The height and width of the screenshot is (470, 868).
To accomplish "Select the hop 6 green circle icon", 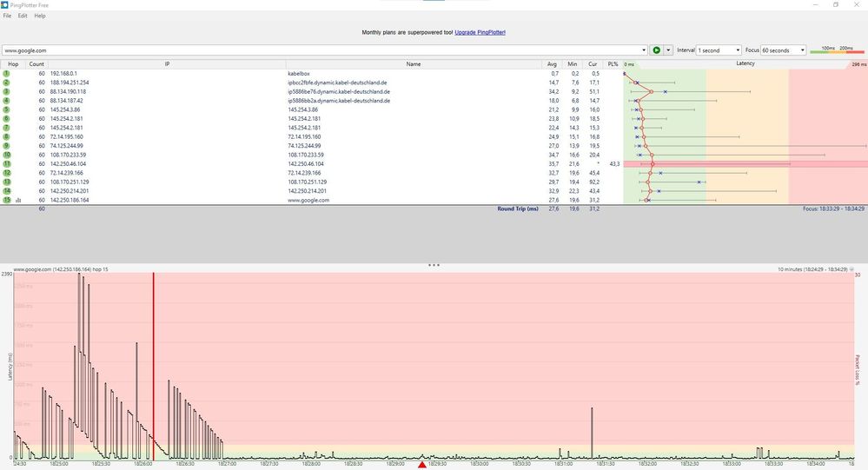I will (x=7, y=118).
